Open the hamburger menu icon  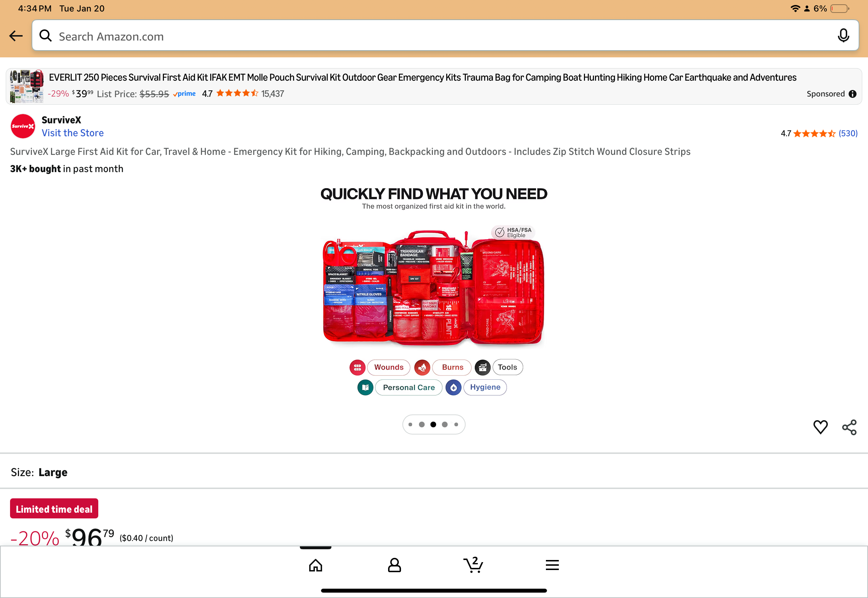552,565
